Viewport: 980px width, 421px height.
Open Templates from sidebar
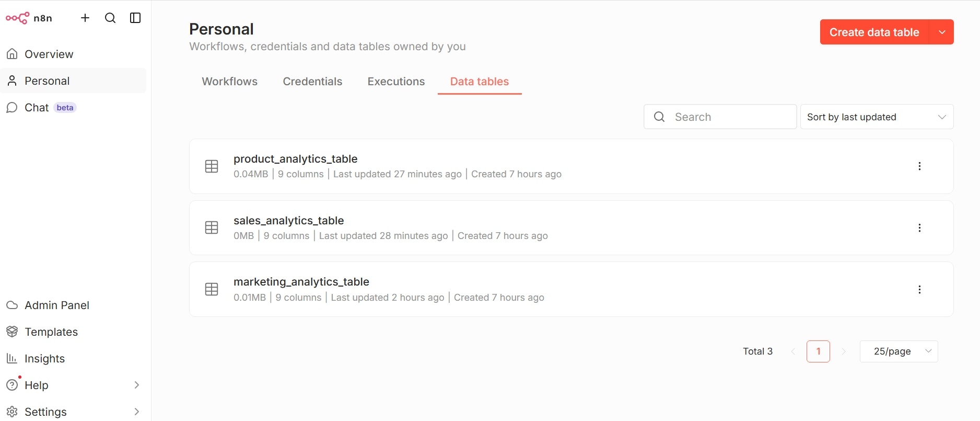pyautogui.click(x=73, y=332)
